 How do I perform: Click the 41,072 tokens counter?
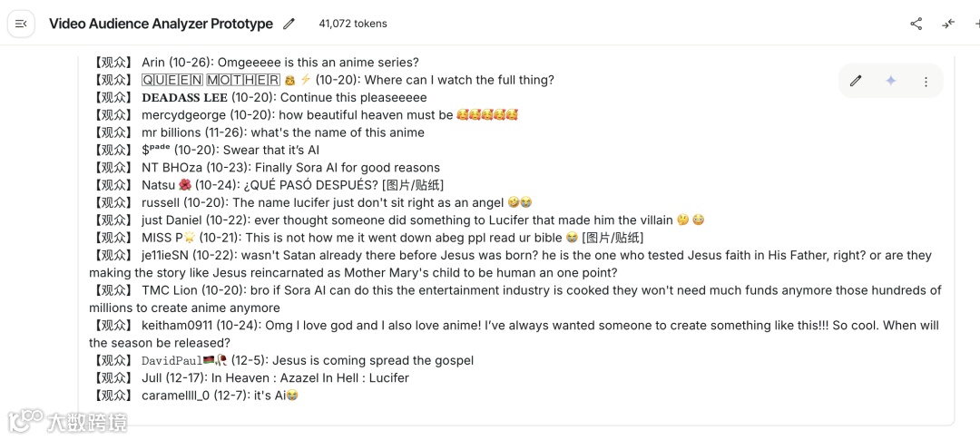click(x=353, y=24)
